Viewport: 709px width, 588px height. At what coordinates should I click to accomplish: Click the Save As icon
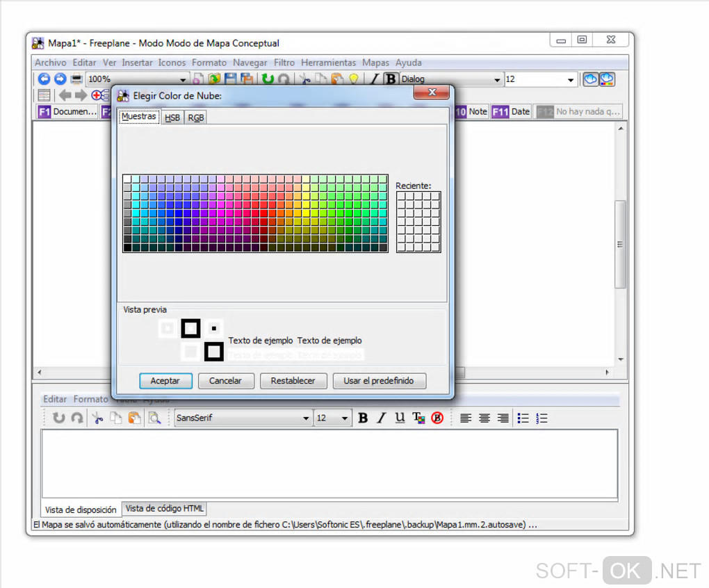(x=247, y=79)
